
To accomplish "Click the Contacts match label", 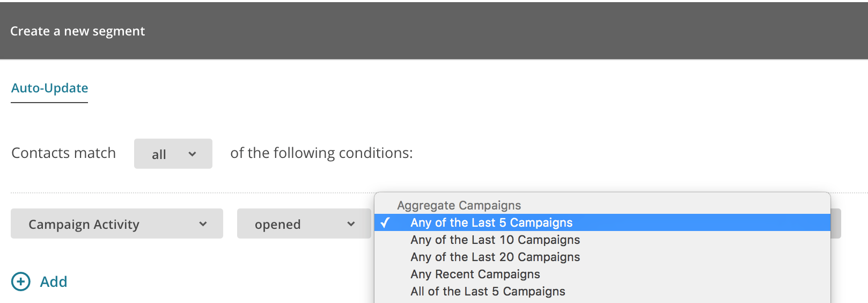I will click(64, 153).
